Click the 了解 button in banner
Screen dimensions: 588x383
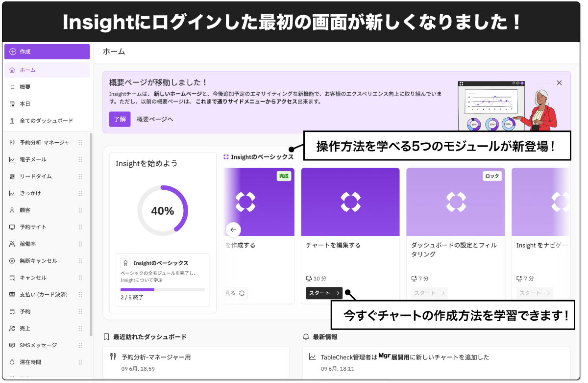(120, 119)
